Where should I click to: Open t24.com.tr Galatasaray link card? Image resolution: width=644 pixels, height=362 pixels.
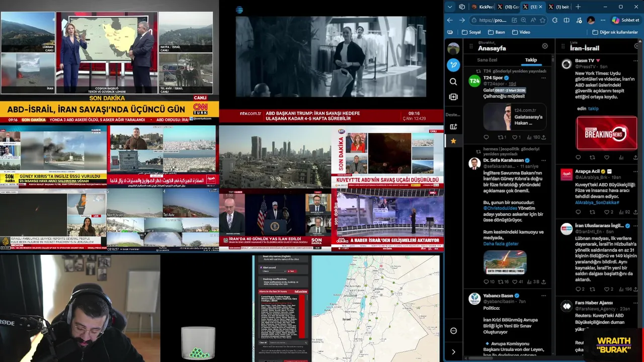click(x=515, y=117)
